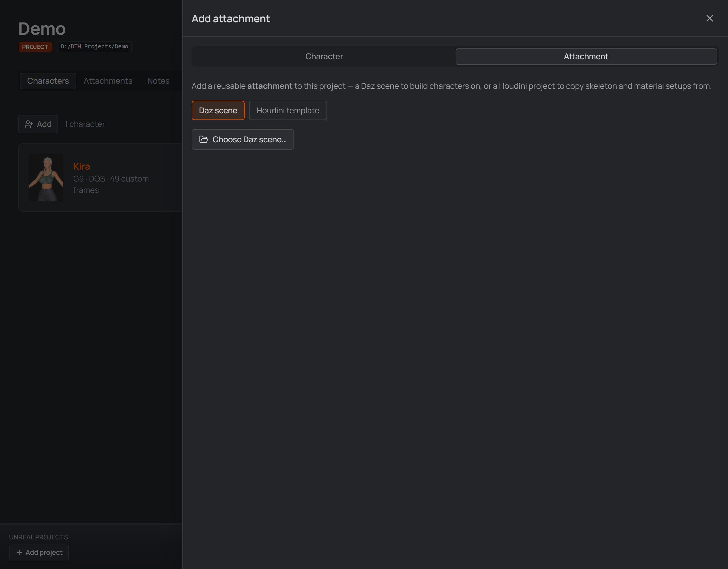Click the UNREAL PROJECTS section label
Image resolution: width=728 pixels, height=569 pixels.
[x=39, y=537]
